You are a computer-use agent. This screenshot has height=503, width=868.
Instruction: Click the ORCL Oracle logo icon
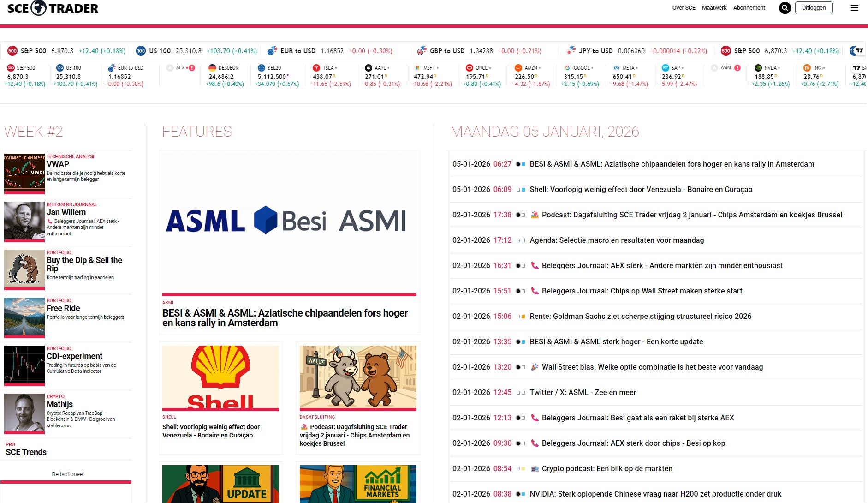(x=470, y=68)
